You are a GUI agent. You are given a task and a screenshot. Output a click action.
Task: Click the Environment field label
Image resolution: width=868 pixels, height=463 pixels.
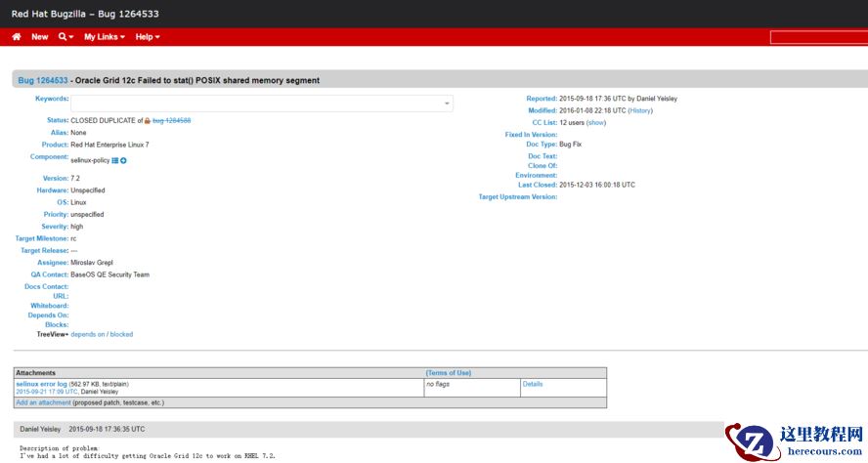[536, 176]
